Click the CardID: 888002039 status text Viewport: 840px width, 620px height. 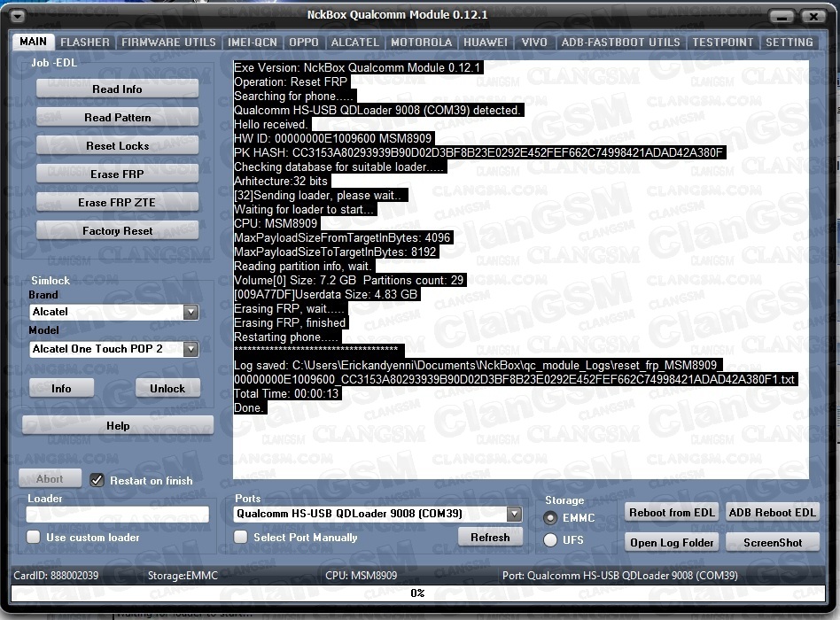pyautogui.click(x=56, y=576)
